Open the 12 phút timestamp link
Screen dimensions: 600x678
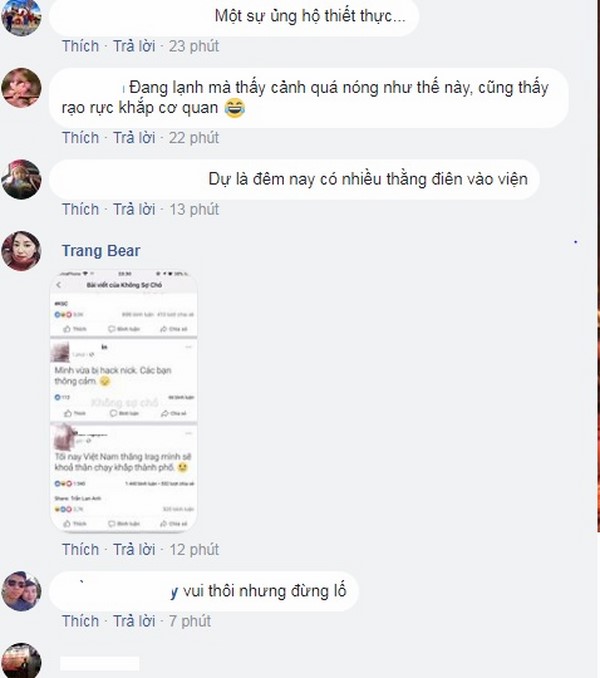tap(194, 550)
